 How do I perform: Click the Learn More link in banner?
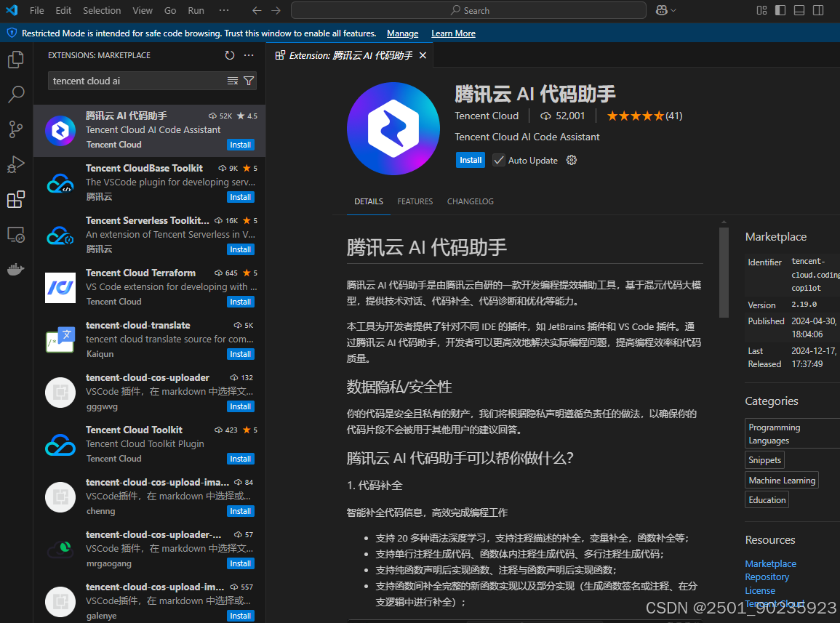point(453,33)
